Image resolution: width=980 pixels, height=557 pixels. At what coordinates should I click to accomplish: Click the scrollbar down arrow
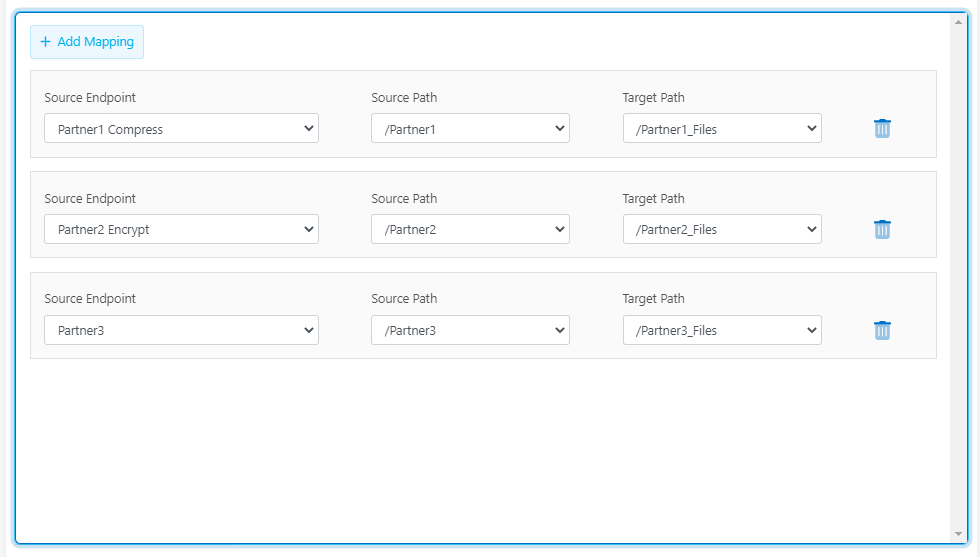click(x=958, y=534)
